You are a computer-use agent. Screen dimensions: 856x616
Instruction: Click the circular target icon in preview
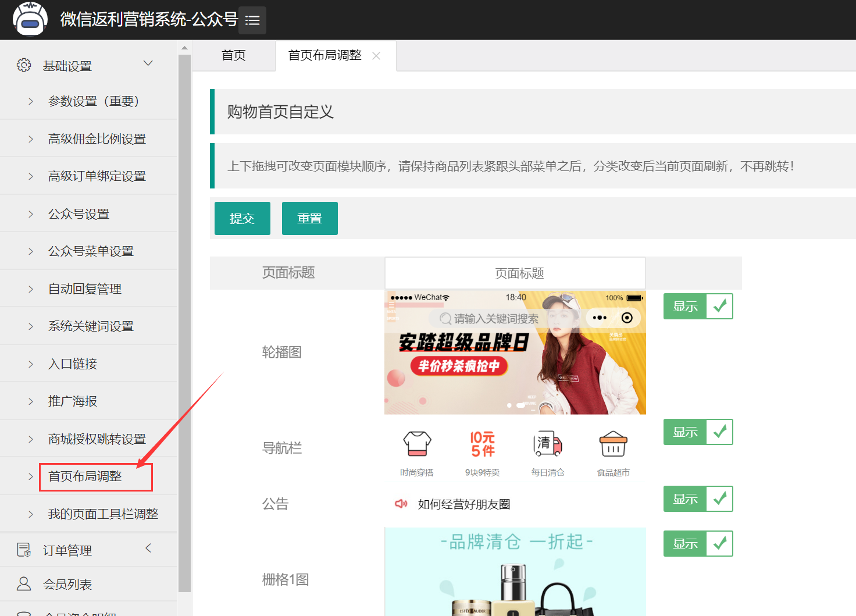(x=627, y=318)
